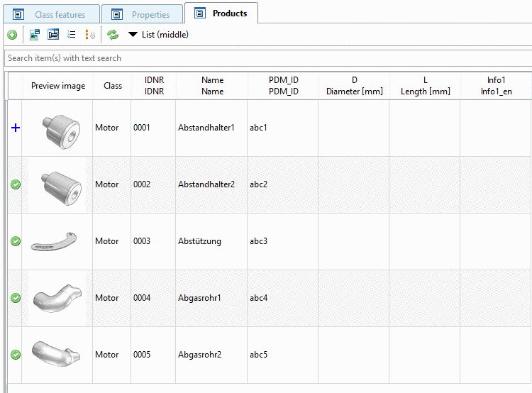Click the PDM_ID cell abc2
Image resolution: width=532 pixels, height=393 pixels.
coord(283,184)
